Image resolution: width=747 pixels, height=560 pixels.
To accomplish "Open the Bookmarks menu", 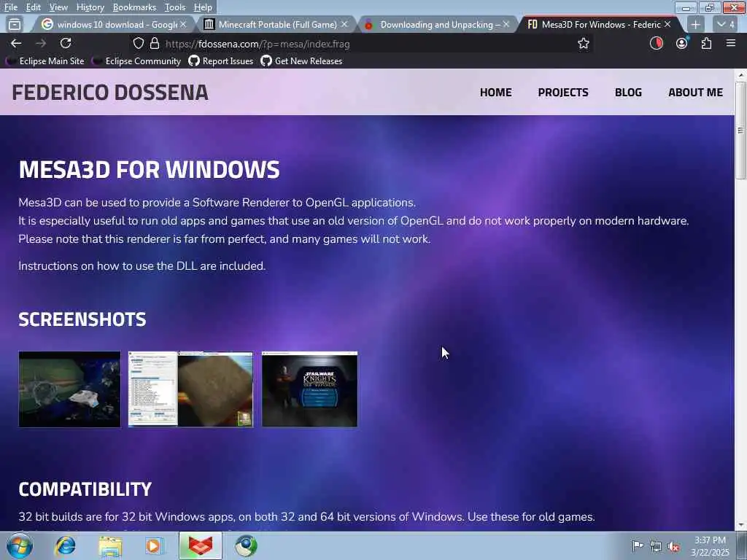I will tap(134, 7).
